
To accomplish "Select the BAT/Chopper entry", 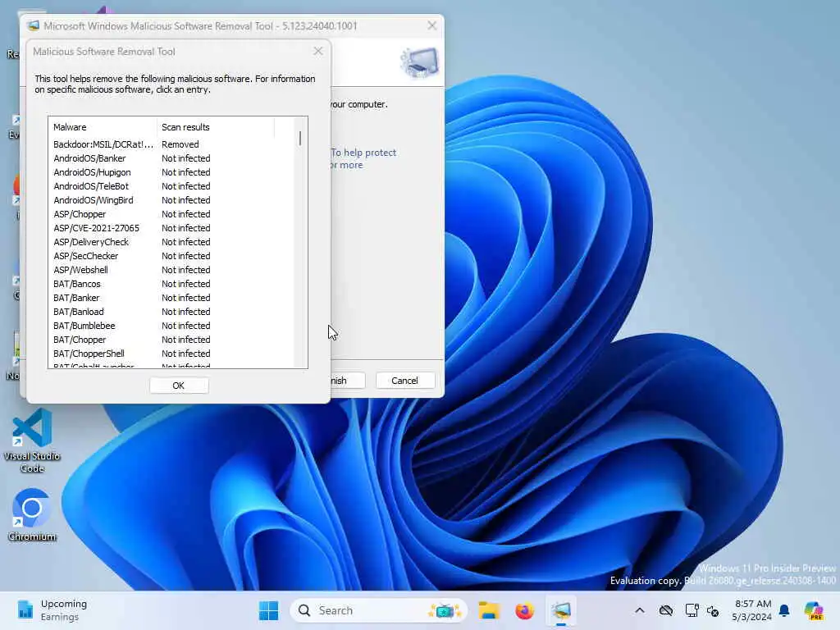I will pos(80,339).
